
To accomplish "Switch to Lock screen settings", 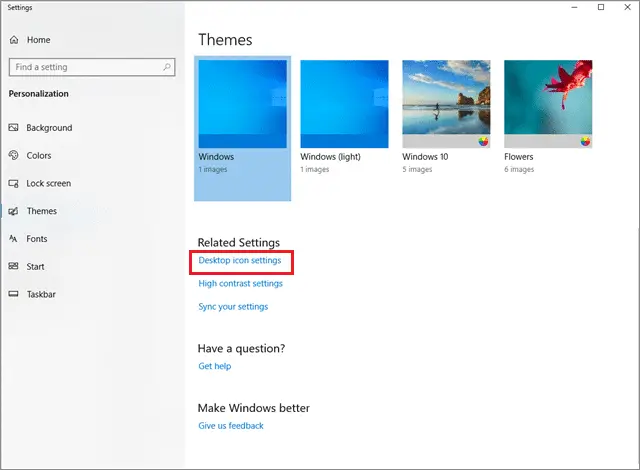I will coord(49,184).
